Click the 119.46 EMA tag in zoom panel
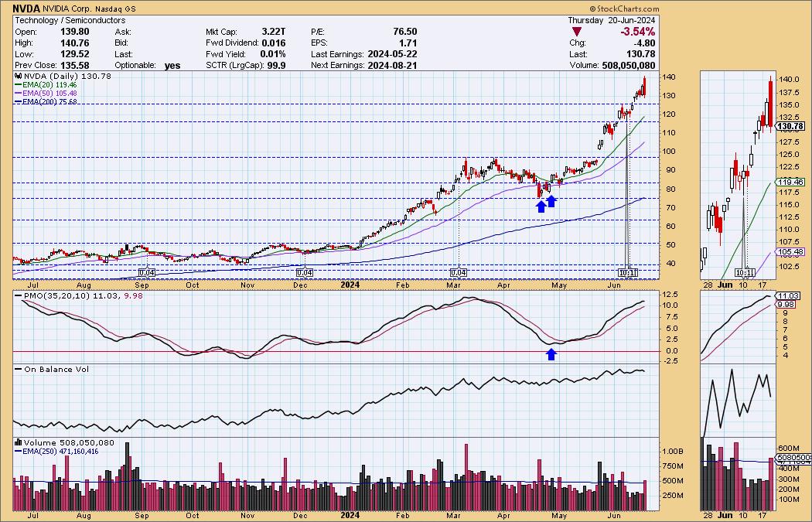 point(790,183)
